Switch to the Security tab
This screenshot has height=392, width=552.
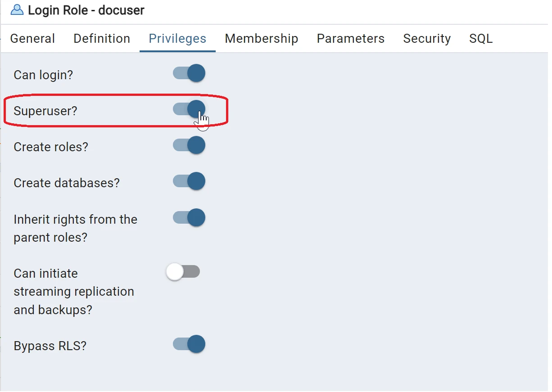point(426,39)
